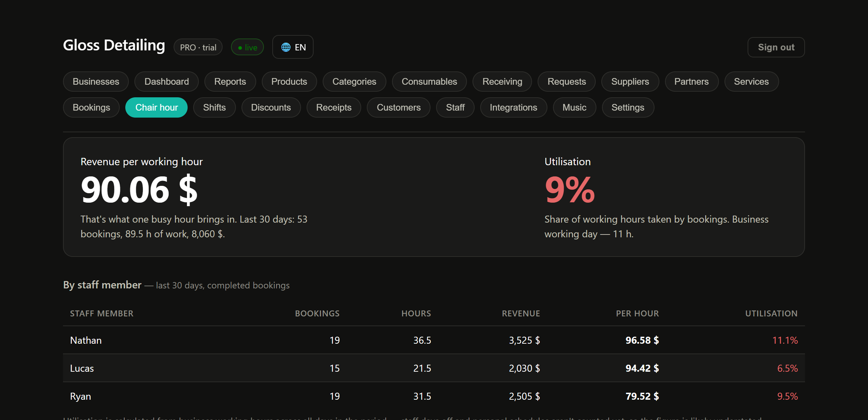Select the Lucas staff row name

tap(82, 368)
